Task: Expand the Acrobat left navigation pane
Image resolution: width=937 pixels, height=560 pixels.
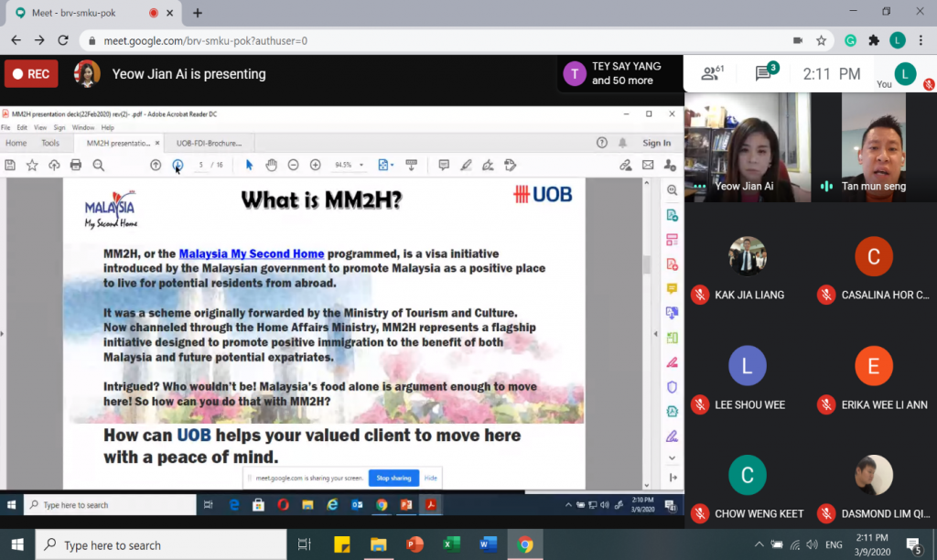Action: [x=3, y=333]
